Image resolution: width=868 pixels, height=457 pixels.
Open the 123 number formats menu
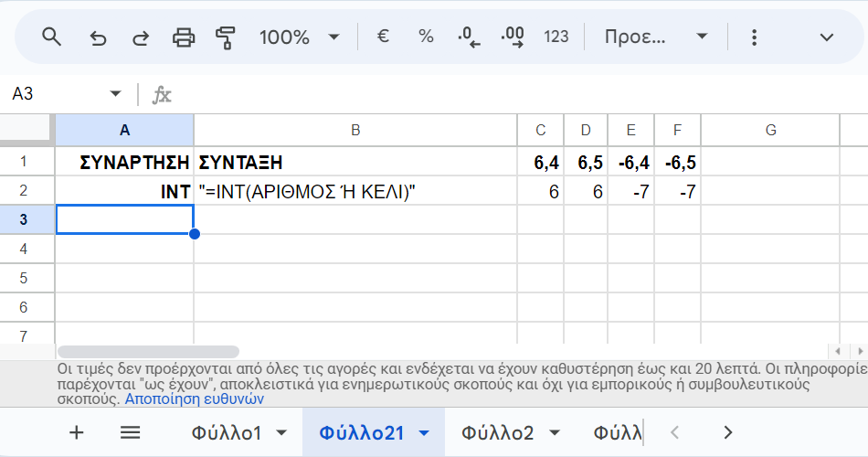pos(556,37)
